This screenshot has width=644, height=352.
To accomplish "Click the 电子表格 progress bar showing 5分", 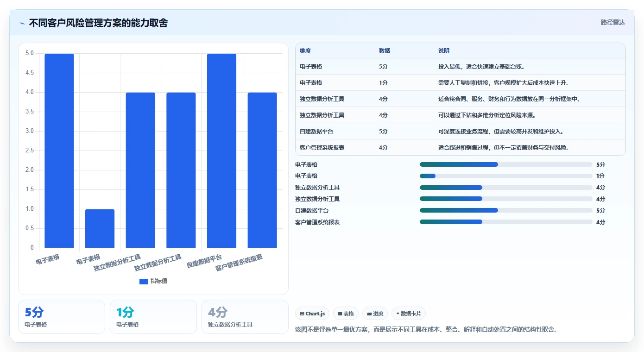I will pos(506,164).
